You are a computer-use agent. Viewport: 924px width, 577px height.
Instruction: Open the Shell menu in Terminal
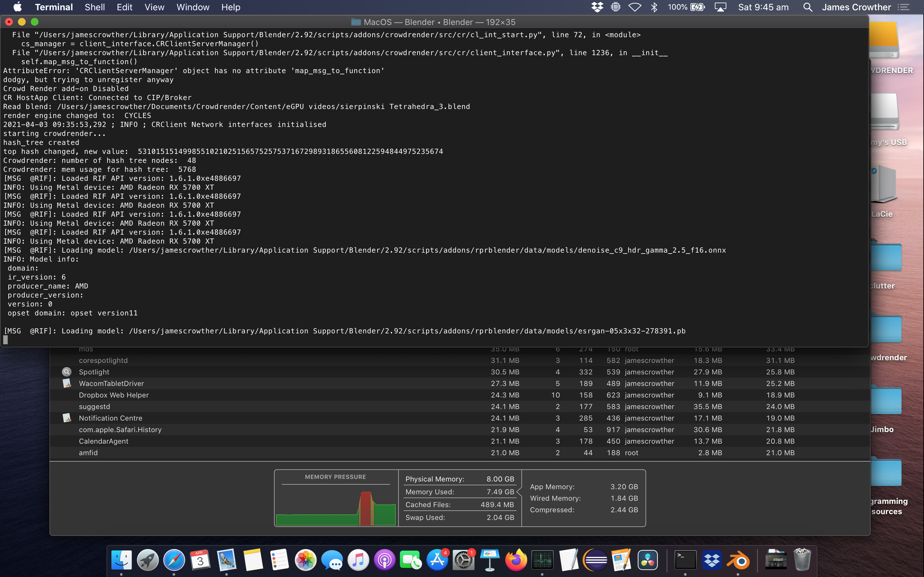tap(94, 7)
